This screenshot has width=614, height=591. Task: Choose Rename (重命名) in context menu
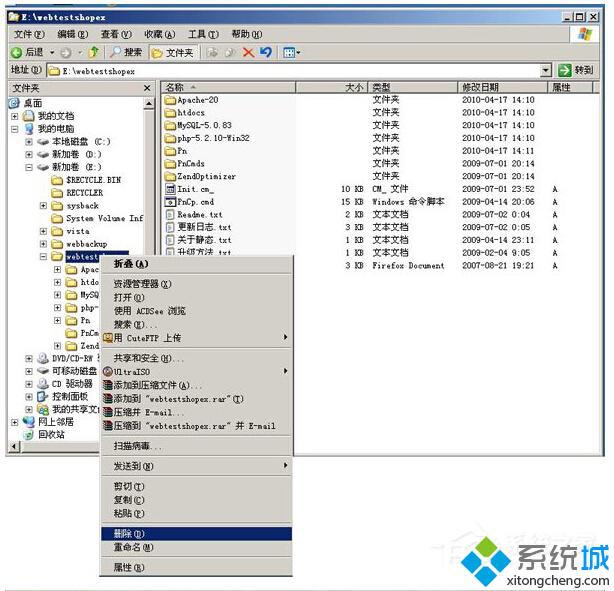pyautogui.click(x=197, y=547)
